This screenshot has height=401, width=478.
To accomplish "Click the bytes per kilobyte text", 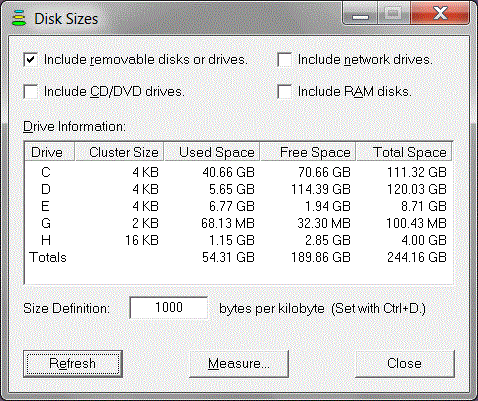I will click(272, 308).
